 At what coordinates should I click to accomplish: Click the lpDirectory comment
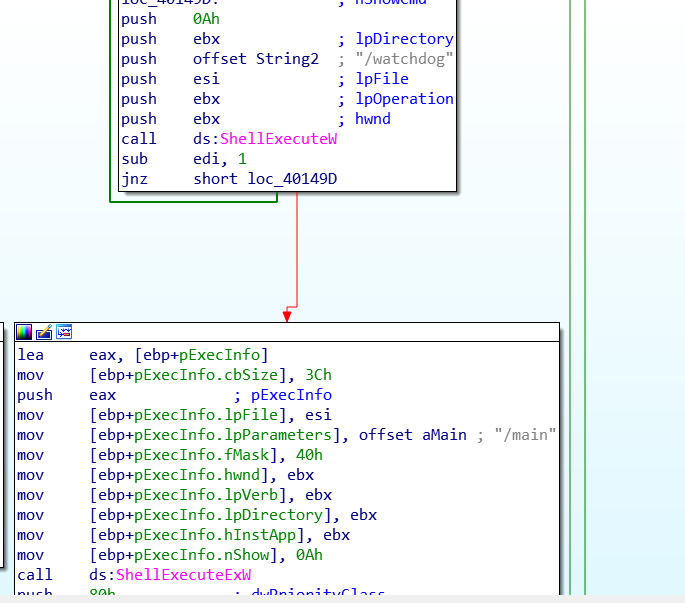click(x=405, y=39)
